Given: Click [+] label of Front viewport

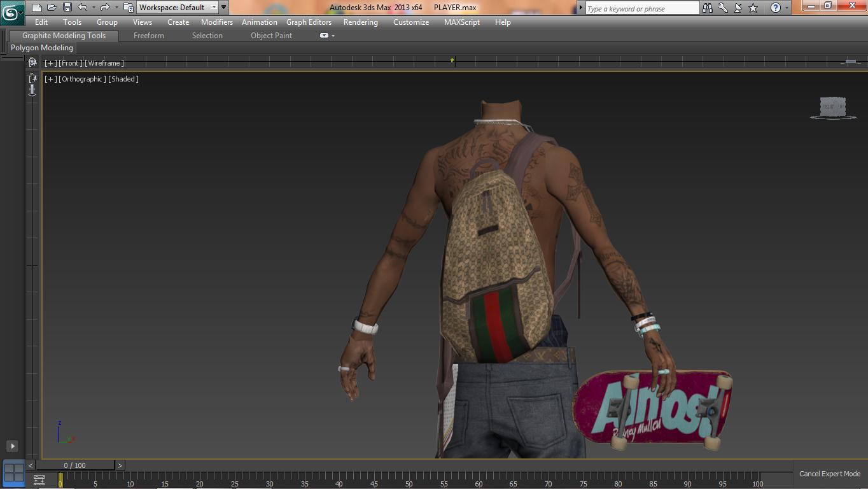Looking at the screenshot, I should (50, 63).
